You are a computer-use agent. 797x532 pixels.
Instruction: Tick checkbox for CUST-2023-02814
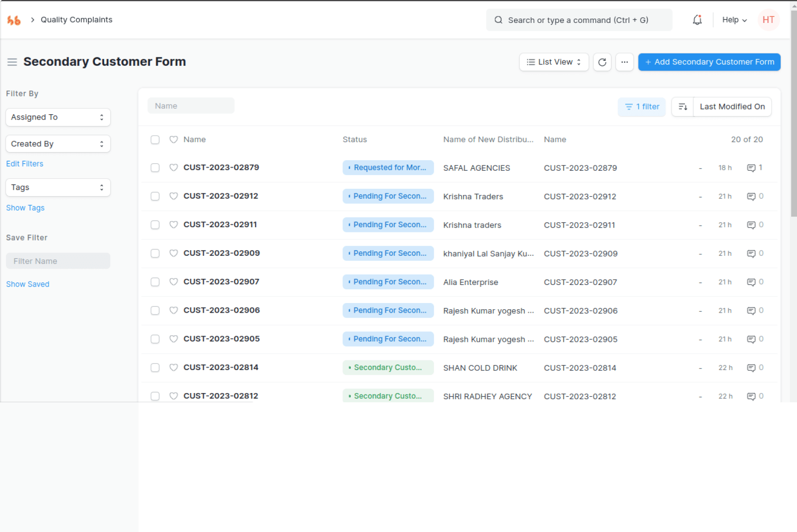coord(155,367)
